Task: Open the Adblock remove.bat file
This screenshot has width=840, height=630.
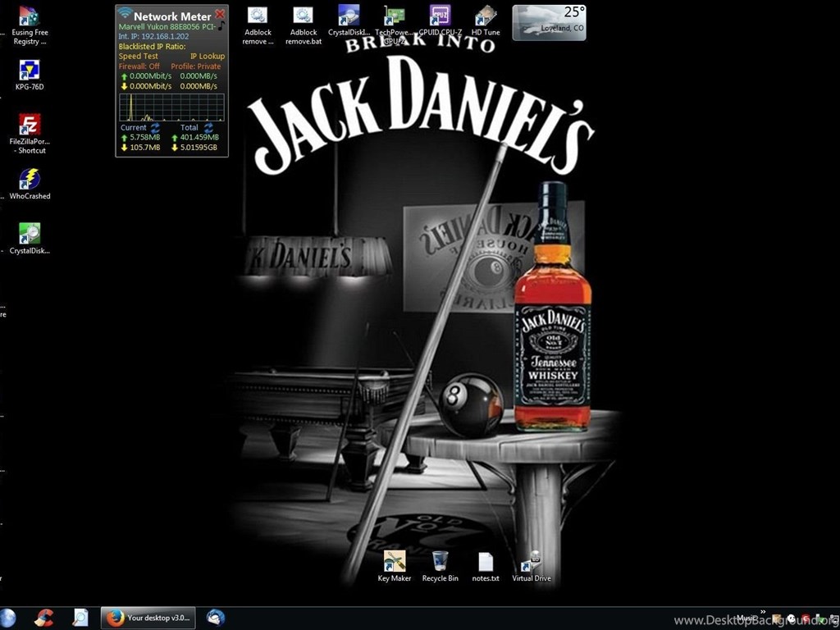Action: [x=304, y=16]
